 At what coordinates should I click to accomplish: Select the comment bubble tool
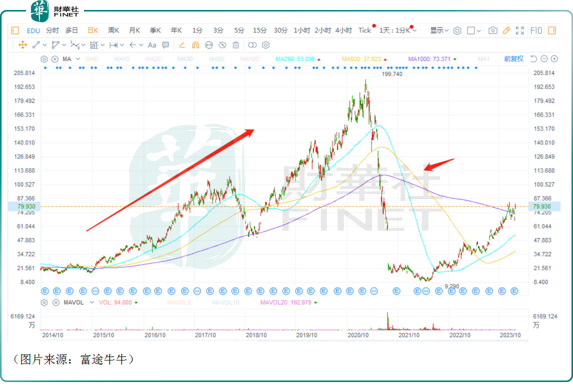pos(165,45)
